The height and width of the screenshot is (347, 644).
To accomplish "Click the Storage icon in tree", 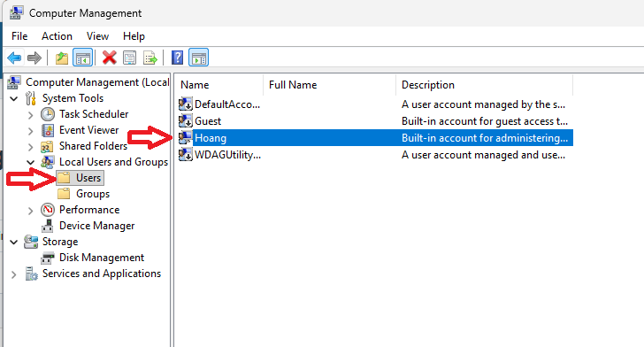I will (31, 242).
